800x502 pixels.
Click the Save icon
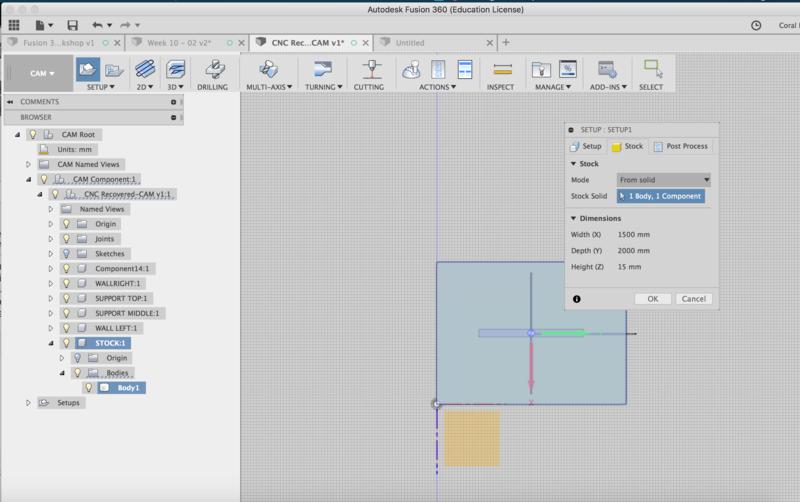(x=72, y=24)
